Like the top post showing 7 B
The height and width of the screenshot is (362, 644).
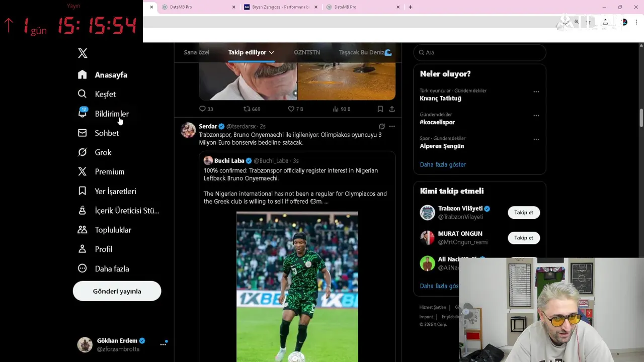pyautogui.click(x=291, y=109)
